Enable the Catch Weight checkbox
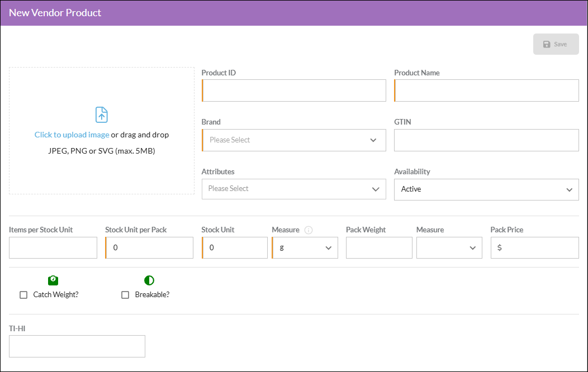 (23, 295)
